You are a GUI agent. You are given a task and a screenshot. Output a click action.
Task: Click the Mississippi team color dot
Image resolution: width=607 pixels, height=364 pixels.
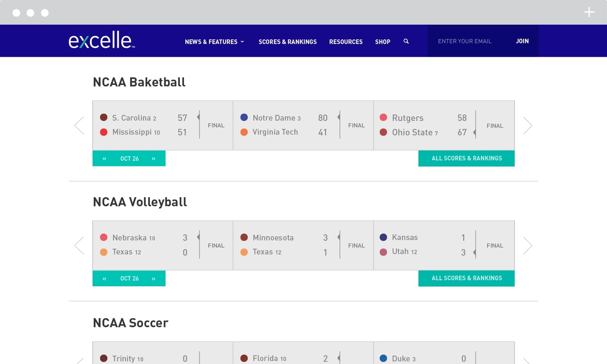(104, 132)
